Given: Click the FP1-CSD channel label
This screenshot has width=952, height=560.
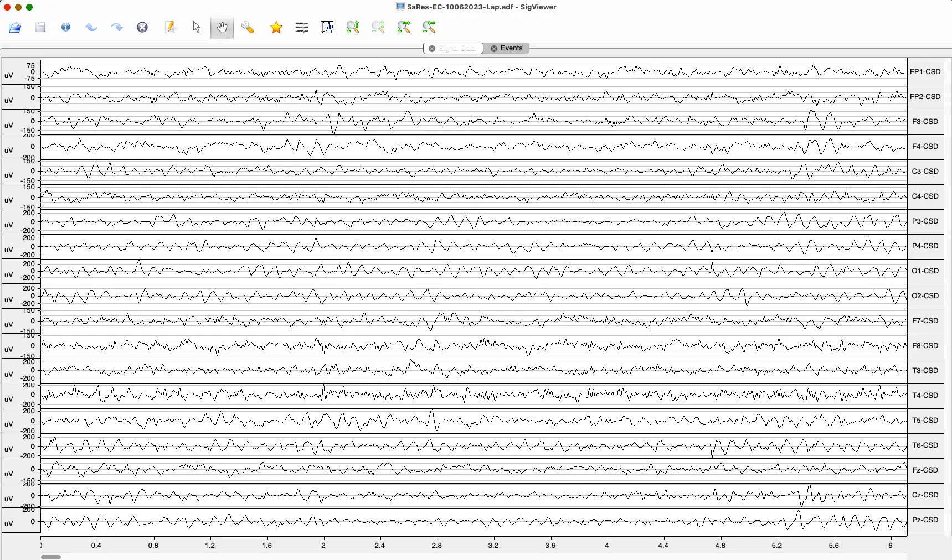Looking at the screenshot, I should (x=925, y=71).
